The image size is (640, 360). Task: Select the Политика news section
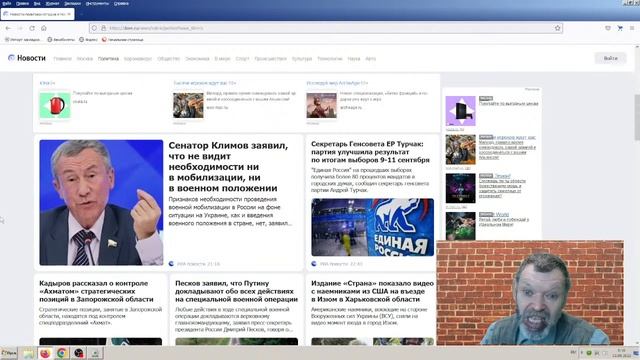tap(108, 59)
